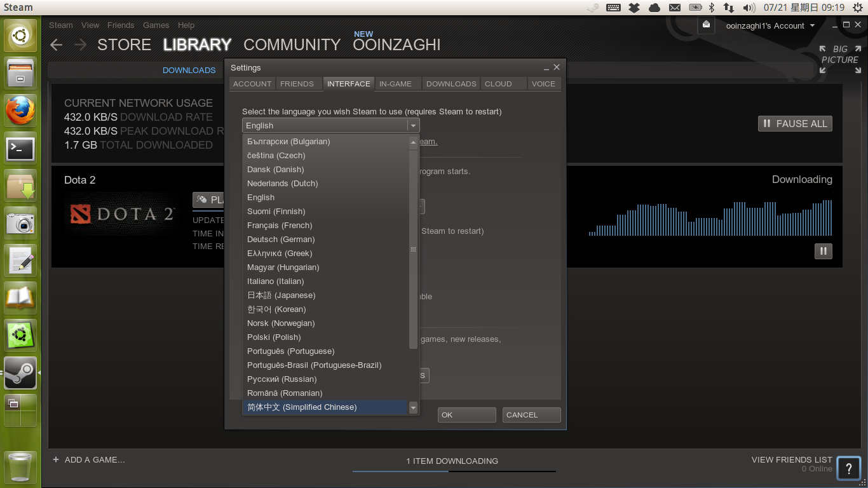
Task: Open network connection indicator
Action: point(729,8)
